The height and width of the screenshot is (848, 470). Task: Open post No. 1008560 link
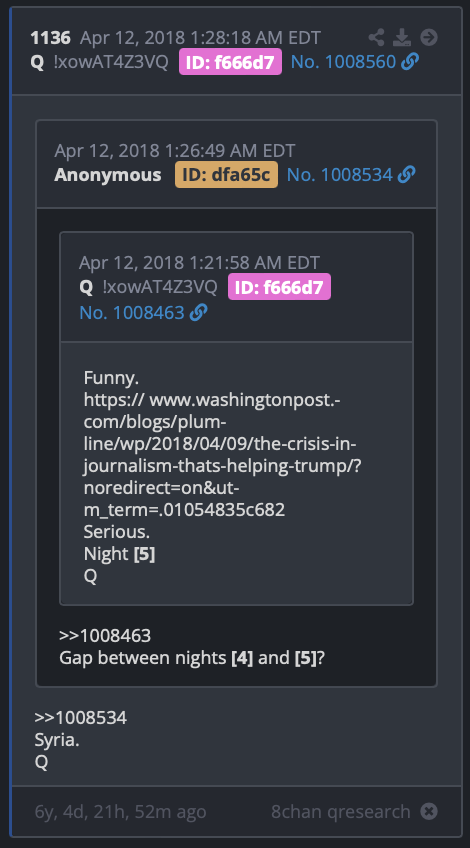(343, 62)
